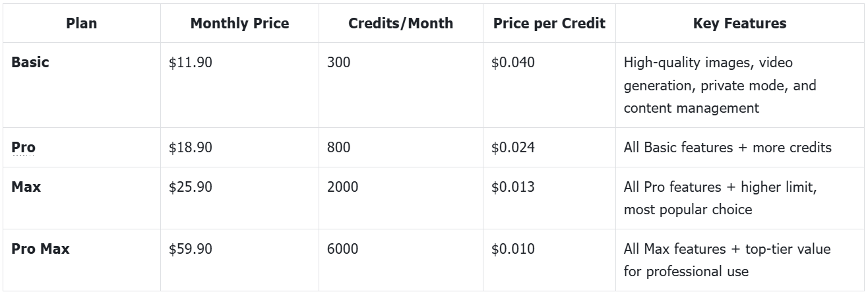Screen dimensions: 868x294
Task: Select the Key Features column header
Action: (x=740, y=24)
